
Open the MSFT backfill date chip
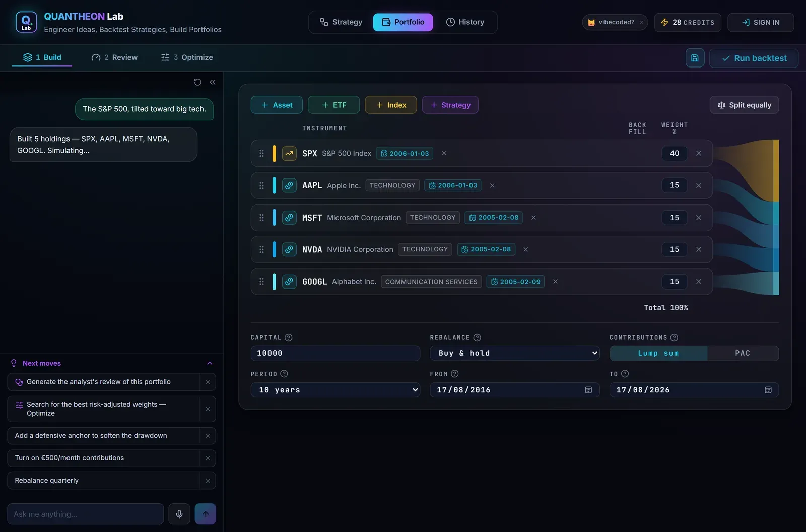[494, 218]
